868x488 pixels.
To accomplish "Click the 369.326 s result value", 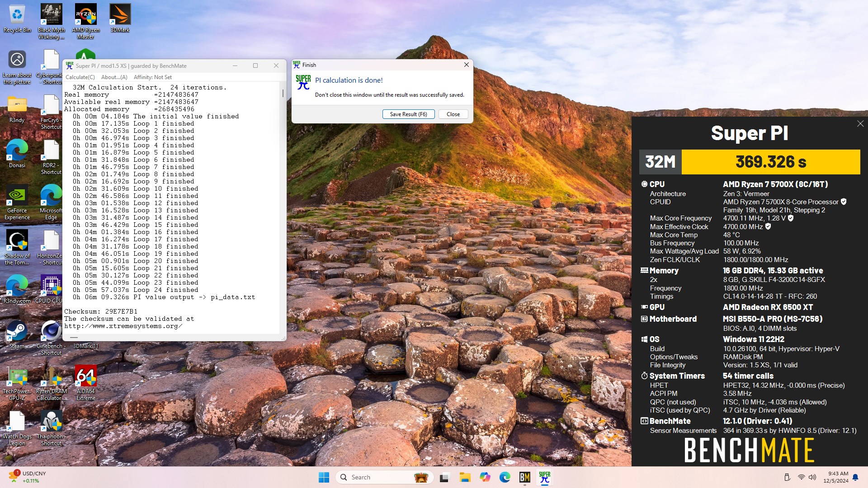I will coord(771,162).
